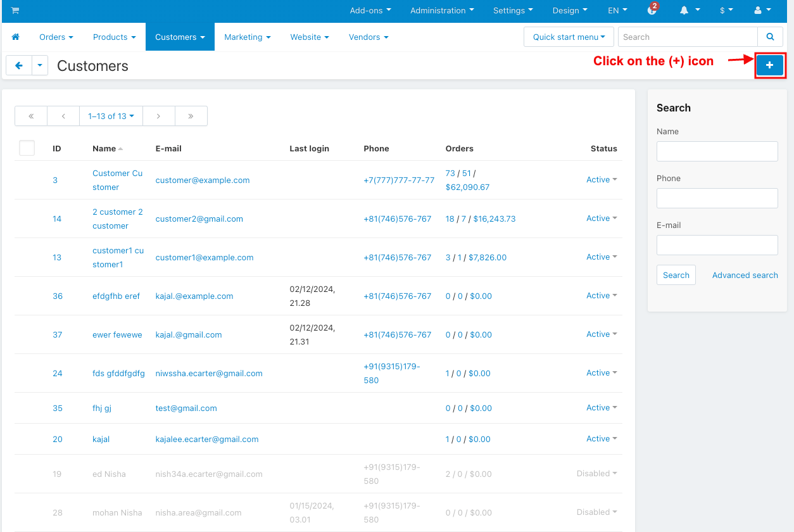Click the search magnifier button

pyautogui.click(x=770, y=37)
